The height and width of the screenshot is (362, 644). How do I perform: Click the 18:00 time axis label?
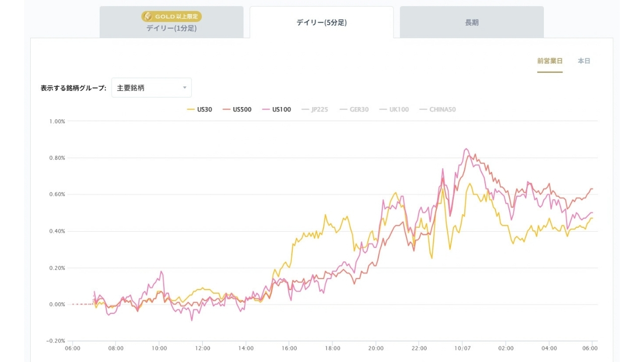click(x=333, y=348)
